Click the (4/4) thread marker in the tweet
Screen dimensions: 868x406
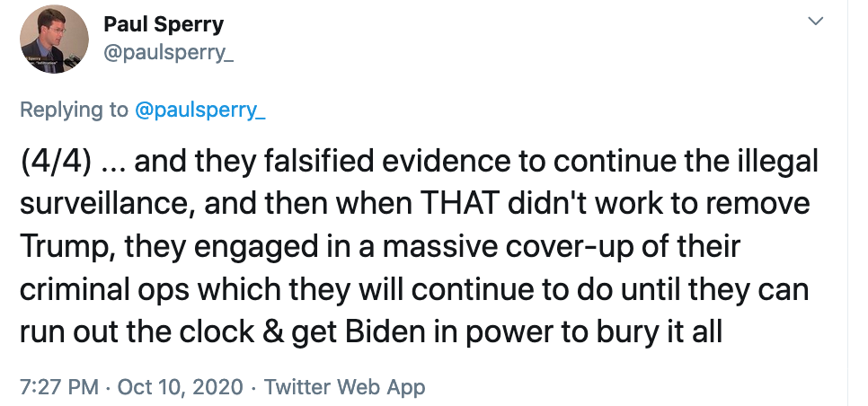(57, 163)
